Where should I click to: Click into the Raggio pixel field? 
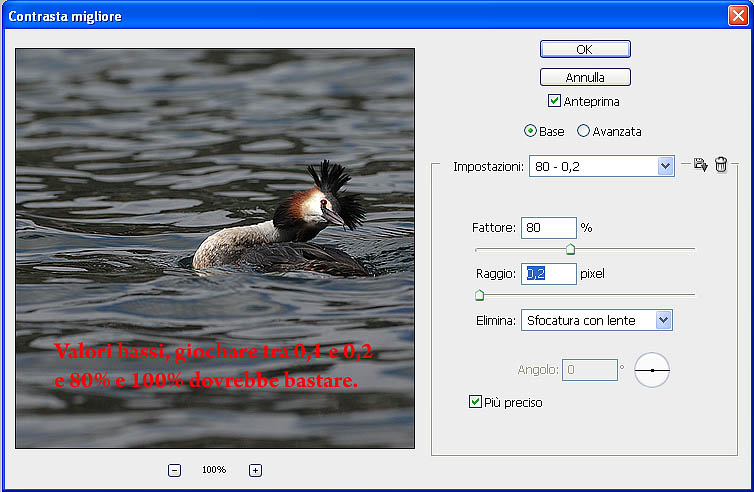point(549,274)
